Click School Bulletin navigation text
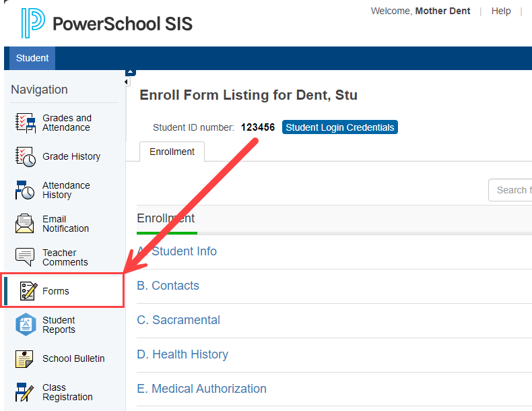 coord(73,358)
